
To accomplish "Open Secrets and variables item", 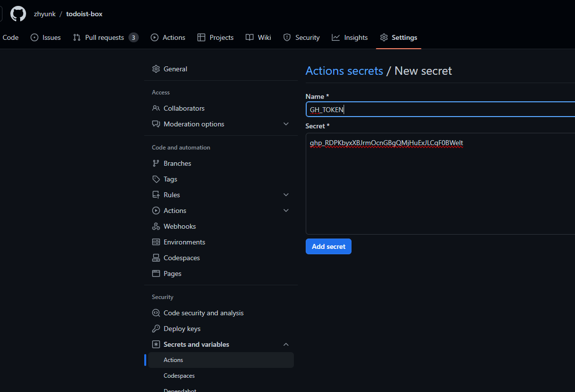I will 221,344.
